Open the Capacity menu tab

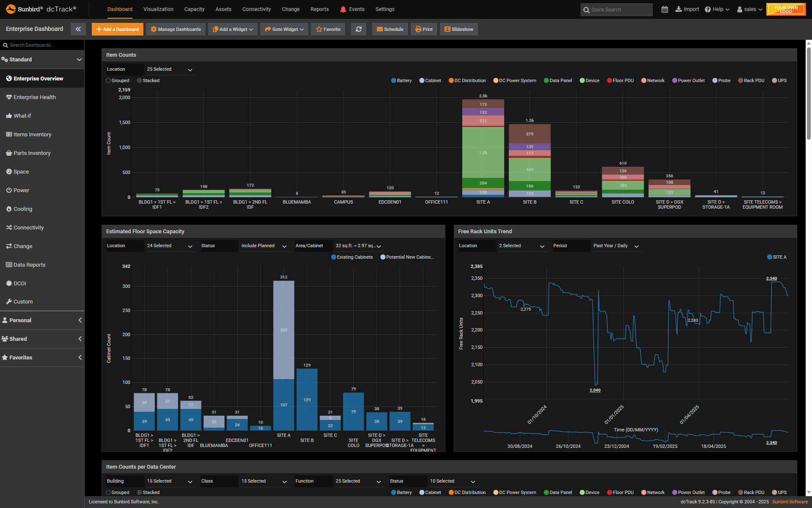click(x=194, y=9)
